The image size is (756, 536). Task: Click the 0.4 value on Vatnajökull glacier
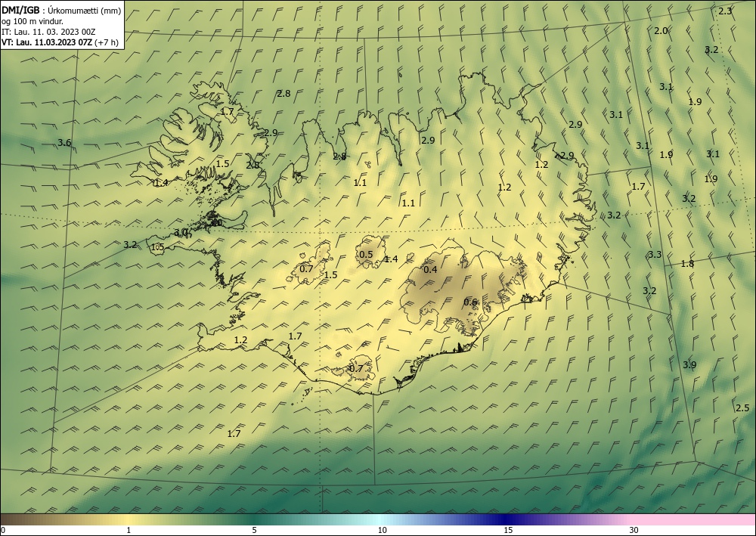pos(430,269)
